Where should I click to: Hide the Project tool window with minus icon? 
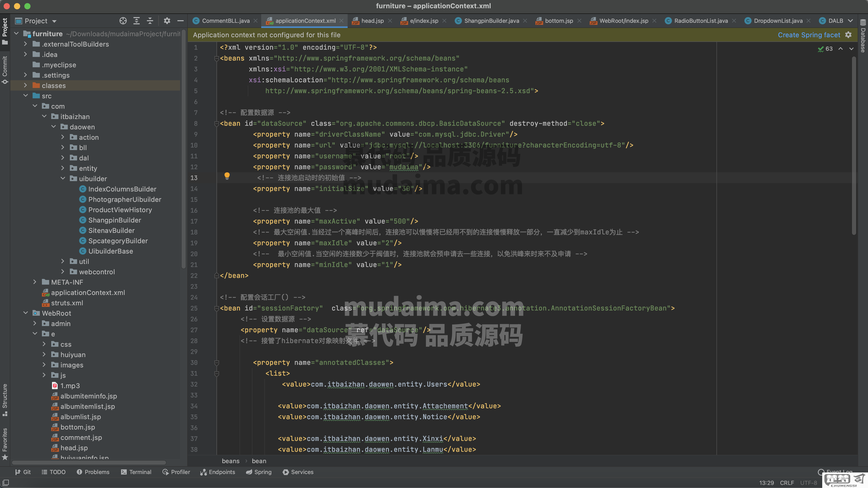click(181, 21)
